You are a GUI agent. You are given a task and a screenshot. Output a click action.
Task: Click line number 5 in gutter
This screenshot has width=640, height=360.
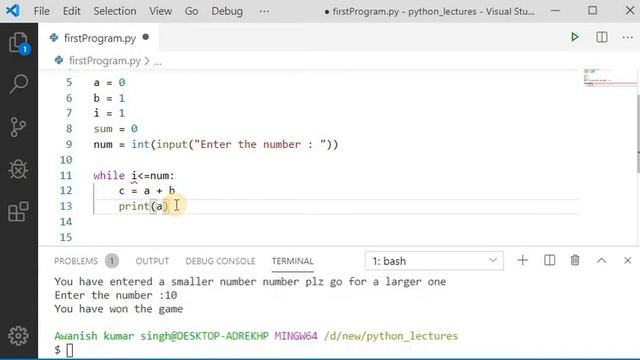click(x=69, y=82)
